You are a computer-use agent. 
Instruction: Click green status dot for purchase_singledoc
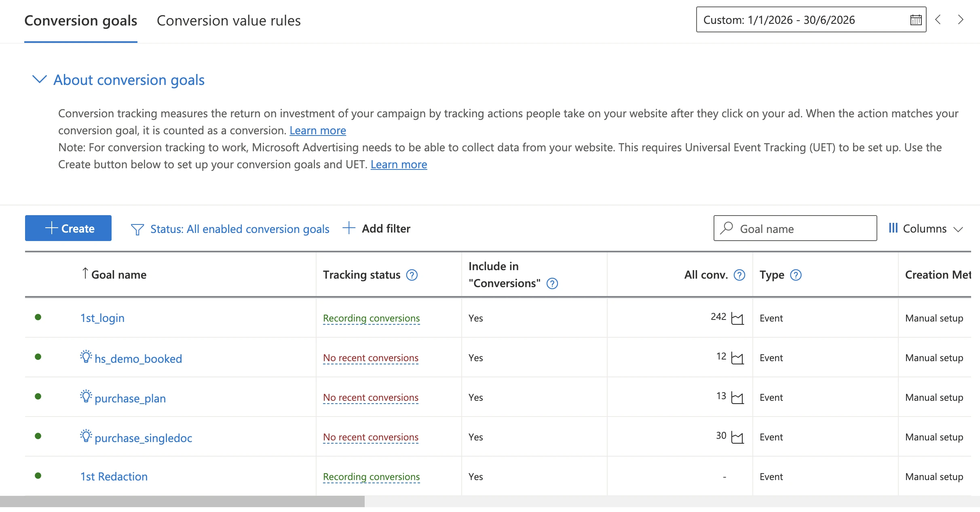point(38,436)
